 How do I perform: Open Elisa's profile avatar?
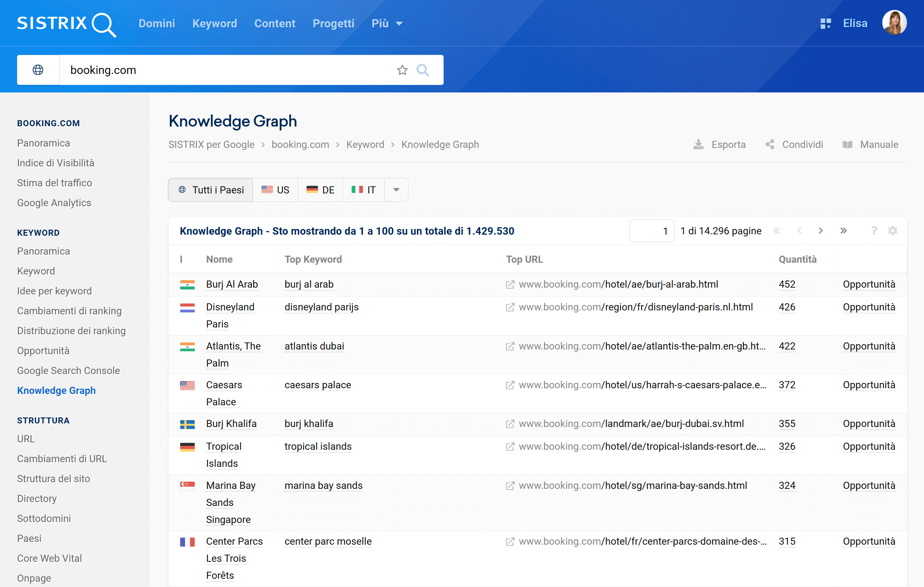(894, 23)
